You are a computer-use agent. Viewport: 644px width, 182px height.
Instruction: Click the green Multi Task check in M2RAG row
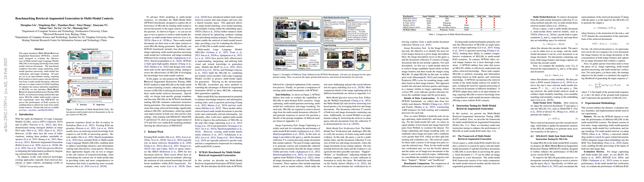(482, 30)
